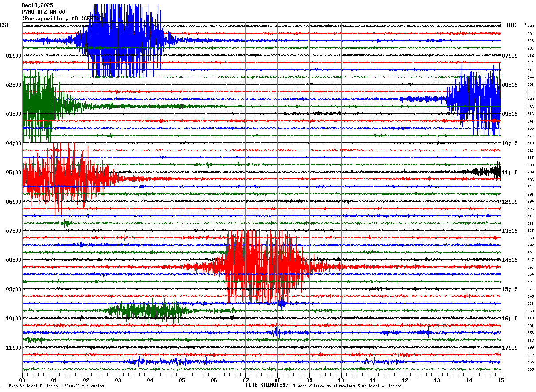The width and height of the screenshot is (536, 392).
Task: Click the DC column header above the offsets
Action: (x=527, y=24)
